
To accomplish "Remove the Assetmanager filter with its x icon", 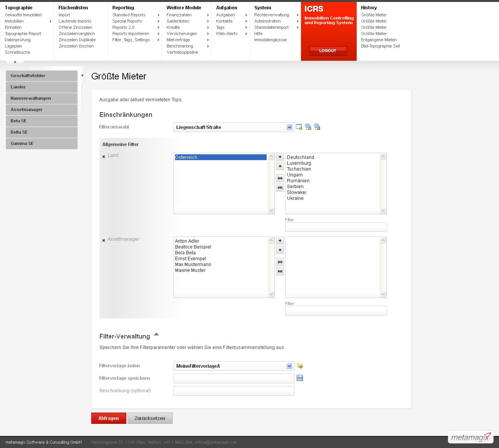I will 104,240.
